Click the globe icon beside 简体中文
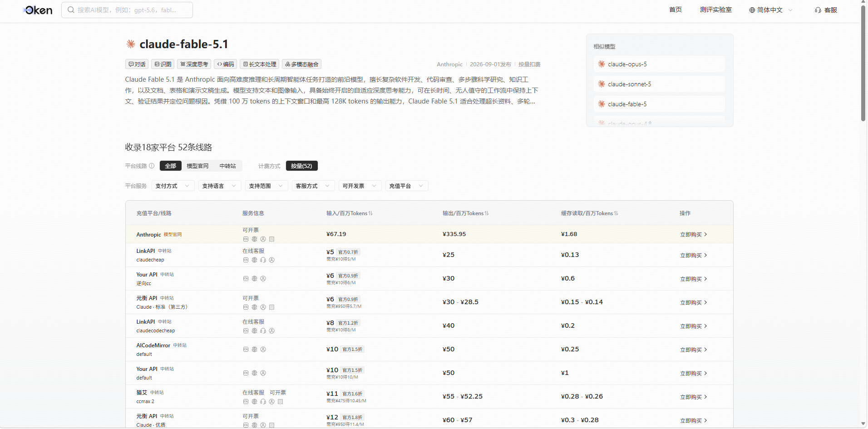 (752, 10)
